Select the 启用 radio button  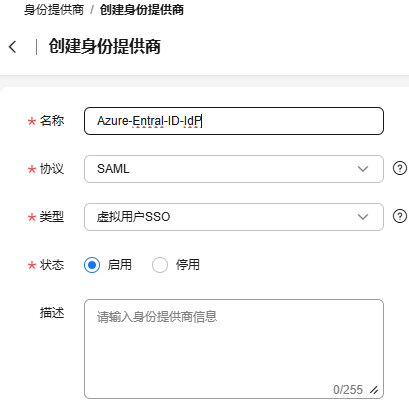(92, 265)
